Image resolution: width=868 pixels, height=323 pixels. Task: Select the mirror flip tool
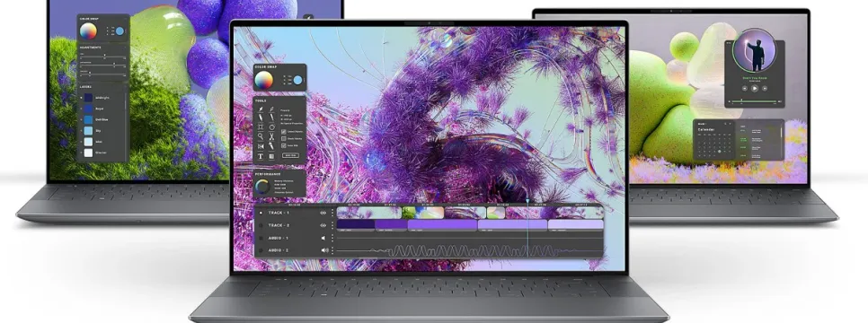(x=261, y=146)
